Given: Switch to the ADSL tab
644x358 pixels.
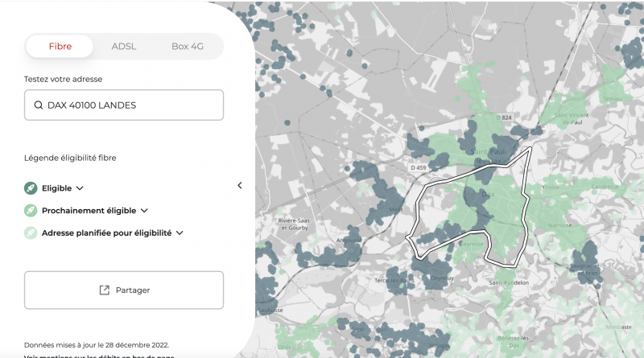Looking at the screenshot, I should [124, 46].
